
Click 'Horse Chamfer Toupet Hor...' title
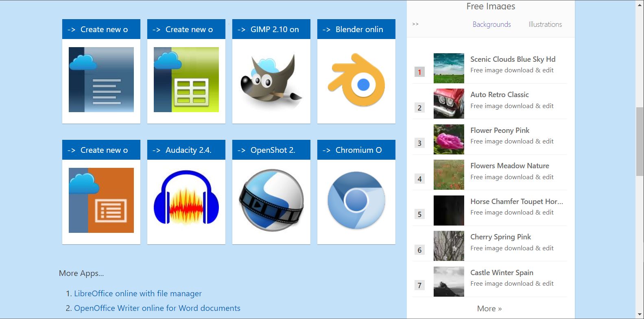(x=517, y=202)
